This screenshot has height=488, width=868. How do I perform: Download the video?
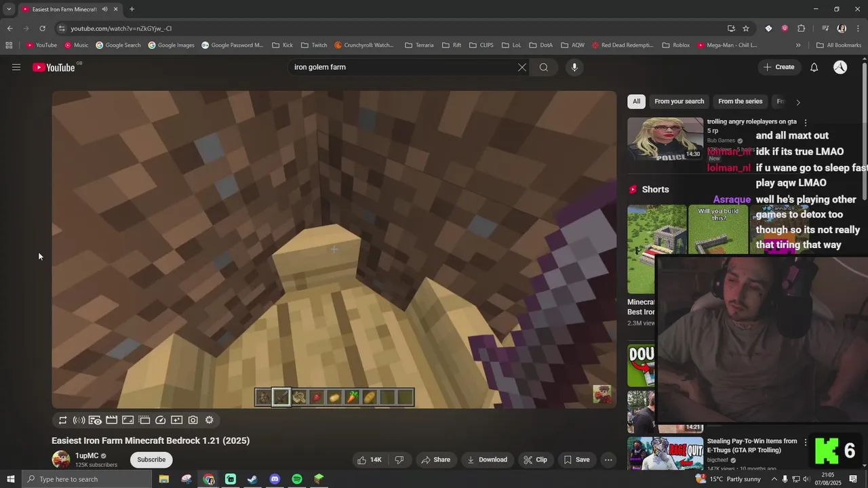pyautogui.click(x=487, y=460)
